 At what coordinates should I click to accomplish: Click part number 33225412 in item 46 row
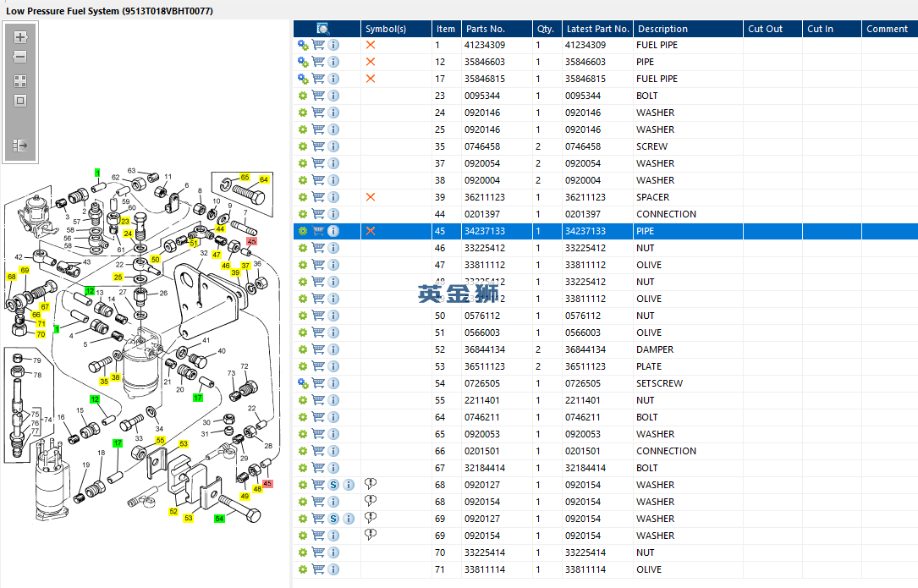485,249
